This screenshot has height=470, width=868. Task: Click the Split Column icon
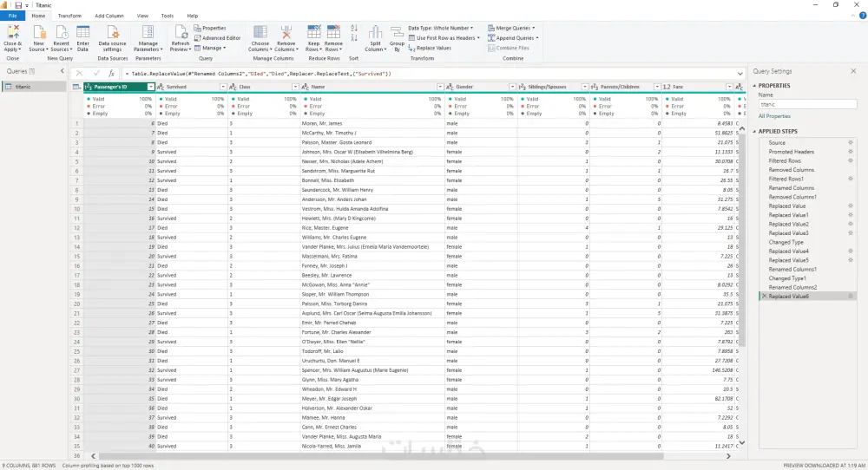(375, 33)
